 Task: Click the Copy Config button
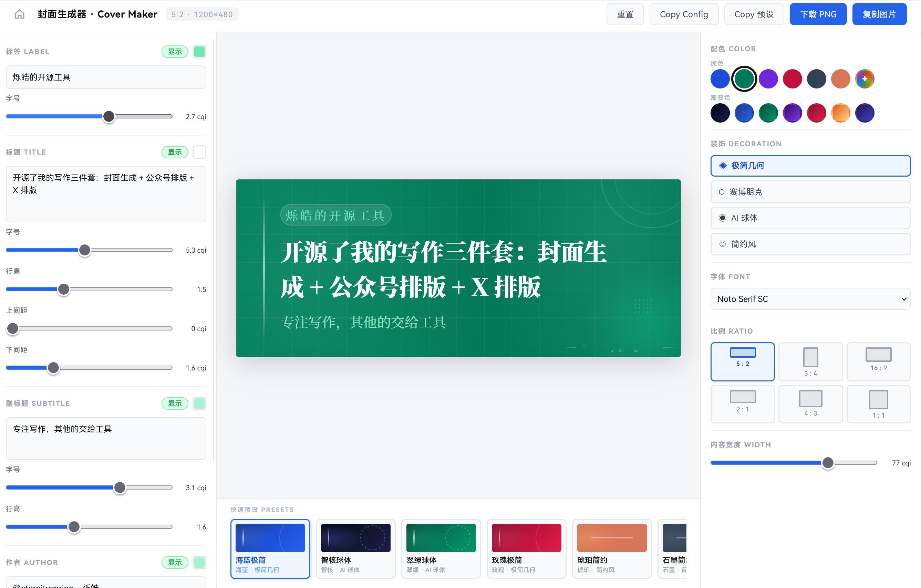(x=684, y=14)
